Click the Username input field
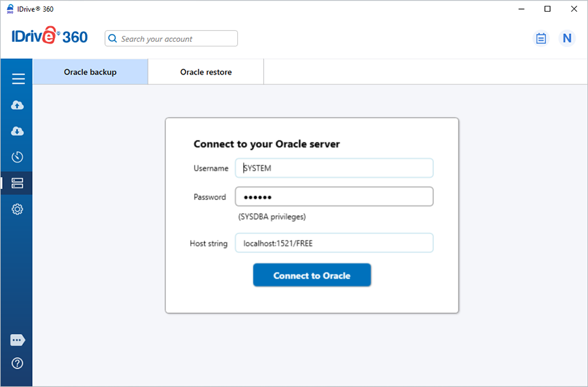Viewport: 588px width, 387px height. pos(334,168)
